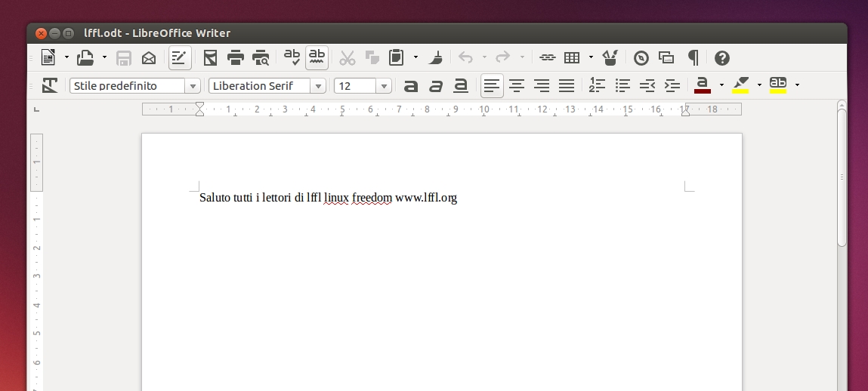
Task: Expand the Open recent documents dropdown arrow
Action: coord(104,57)
